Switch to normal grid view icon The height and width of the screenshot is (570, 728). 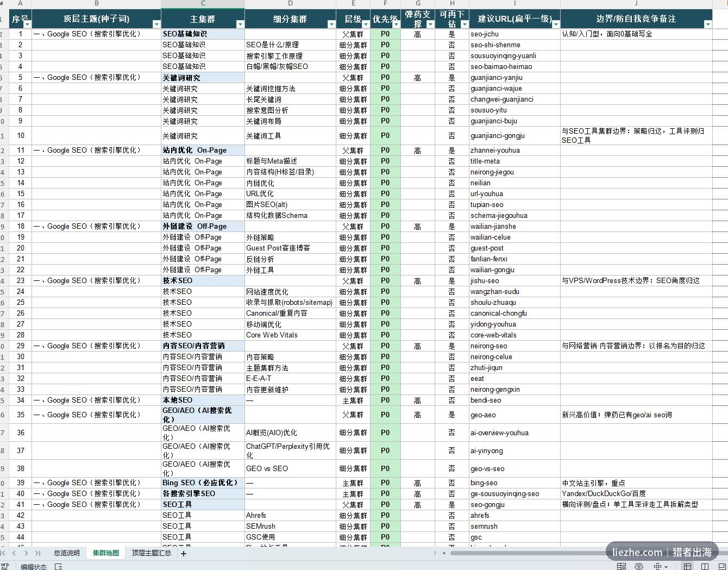tap(688, 566)
